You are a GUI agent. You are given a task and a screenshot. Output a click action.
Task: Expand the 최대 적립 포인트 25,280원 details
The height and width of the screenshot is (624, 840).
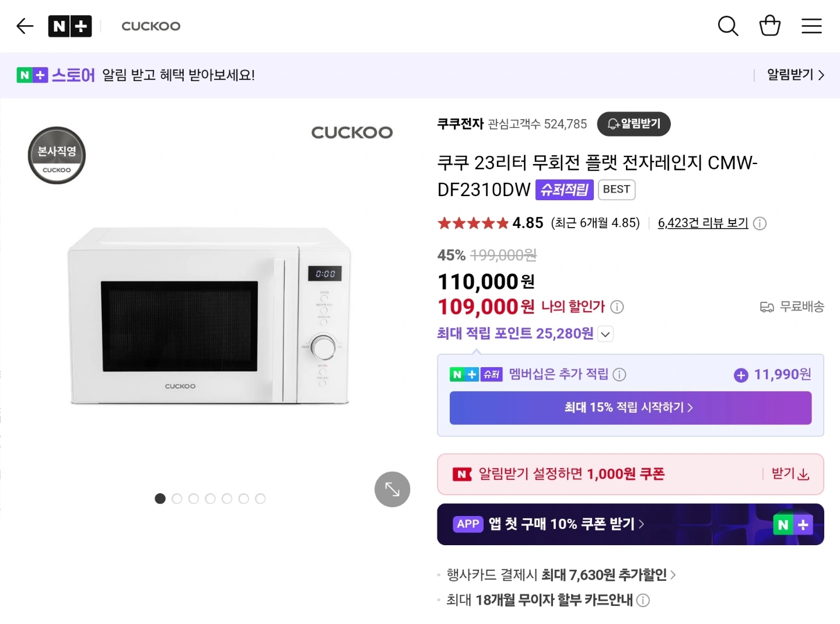[605, 334]
